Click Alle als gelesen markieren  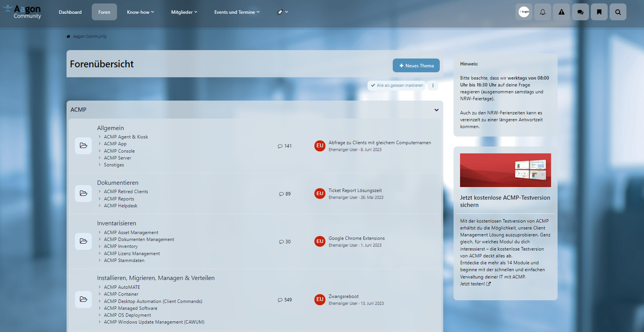pos(397,85)
